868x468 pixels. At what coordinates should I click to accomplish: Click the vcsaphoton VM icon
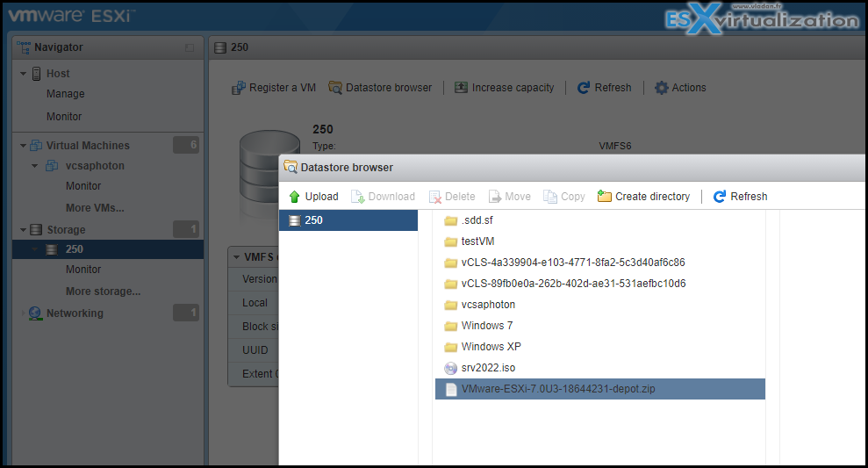[52, 166]
